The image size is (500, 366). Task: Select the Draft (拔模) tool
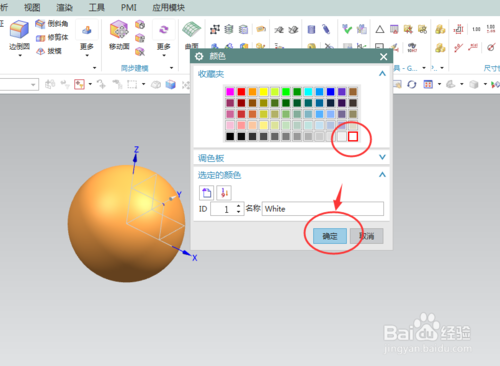pyautogui.click(x=49, y=51)
